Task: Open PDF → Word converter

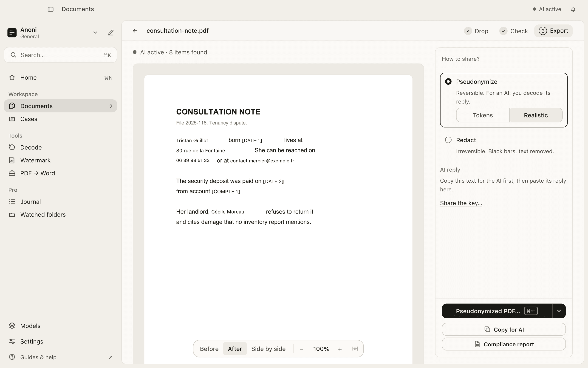Action: [60, 173]
